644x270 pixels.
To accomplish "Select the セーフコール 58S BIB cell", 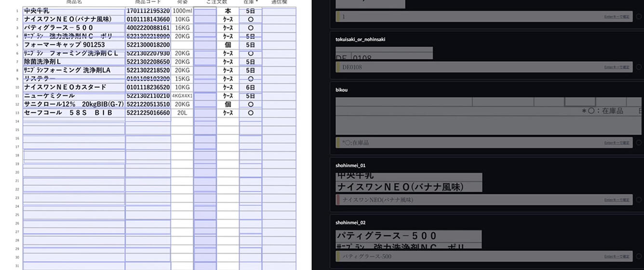I will coord(74,113).
